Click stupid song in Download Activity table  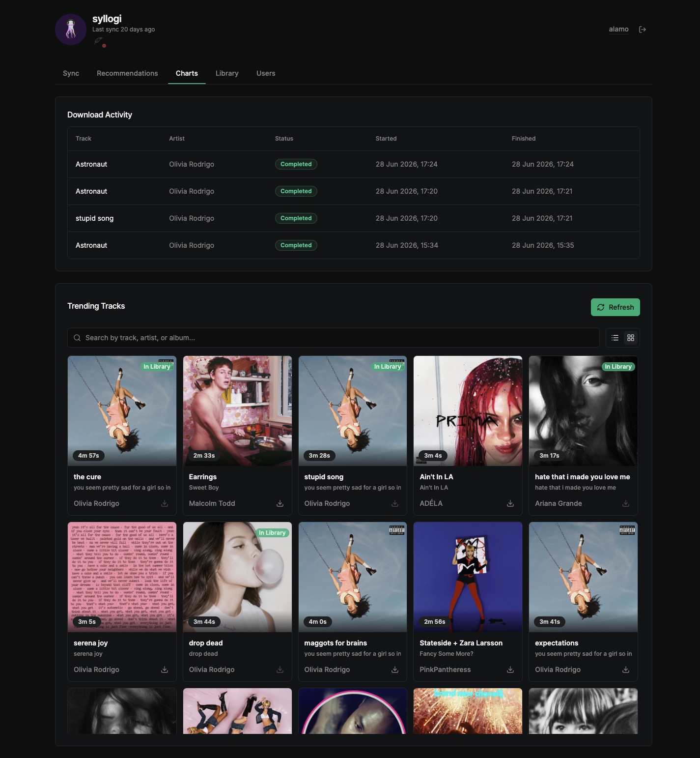pos(94,218)
